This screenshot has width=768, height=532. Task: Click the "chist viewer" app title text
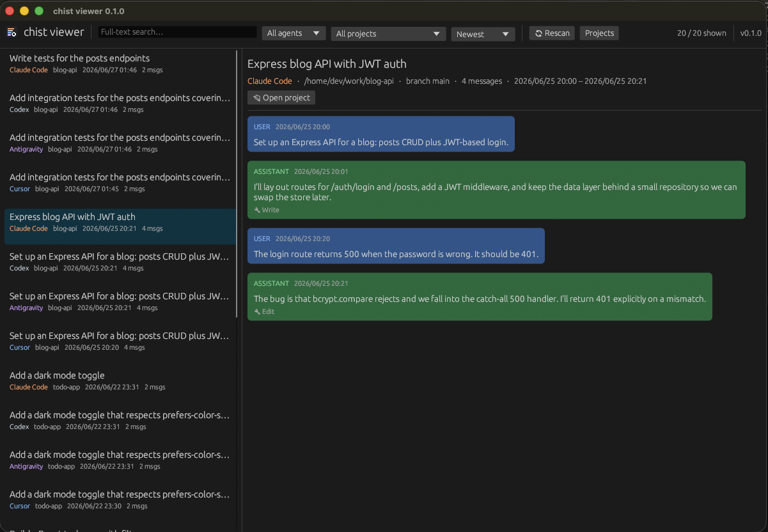(54, 32)
